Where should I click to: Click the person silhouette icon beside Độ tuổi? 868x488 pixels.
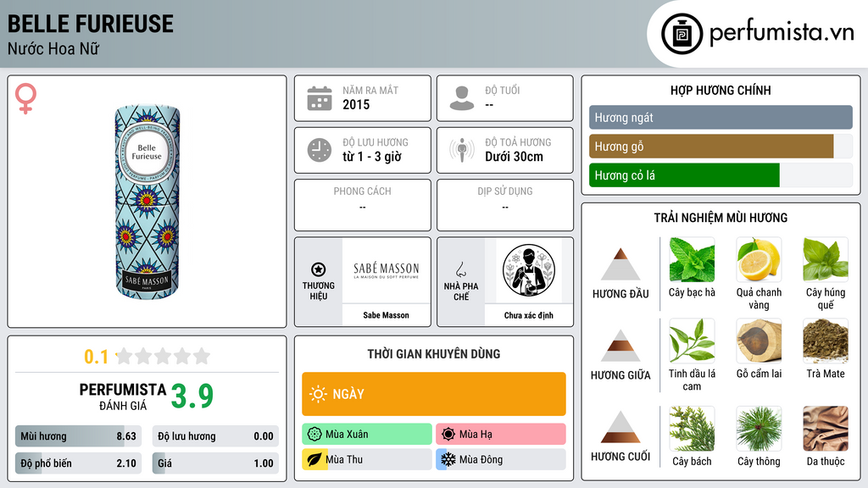(x=462, y=98)
